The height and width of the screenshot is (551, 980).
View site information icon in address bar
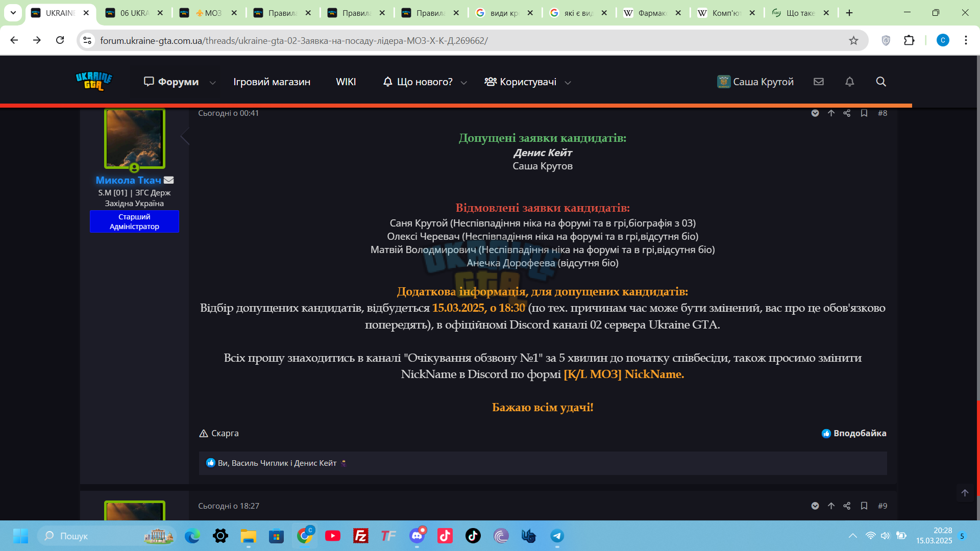pos(87,40)
